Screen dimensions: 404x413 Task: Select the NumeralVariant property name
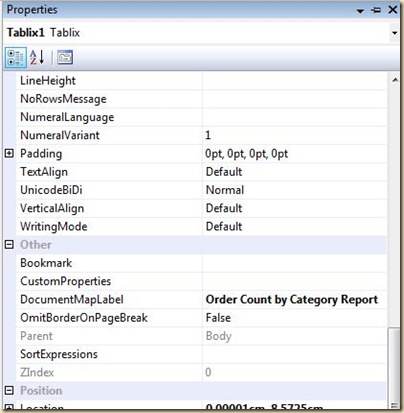coord(60,135)
